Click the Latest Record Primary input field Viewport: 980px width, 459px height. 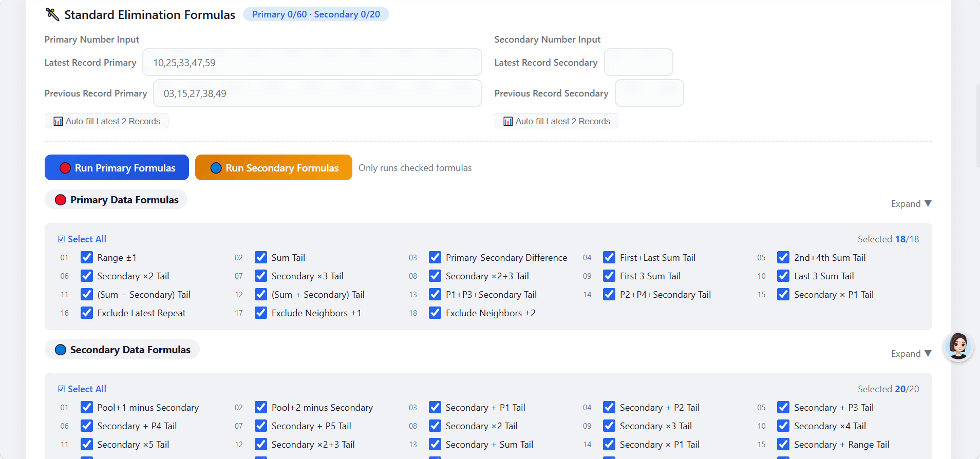coord(312,62)
